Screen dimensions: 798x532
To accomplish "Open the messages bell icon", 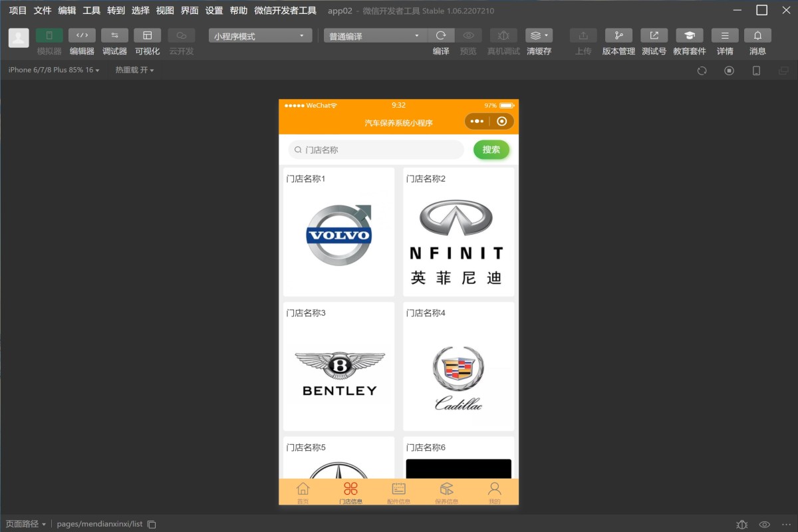I will point(757,36).
